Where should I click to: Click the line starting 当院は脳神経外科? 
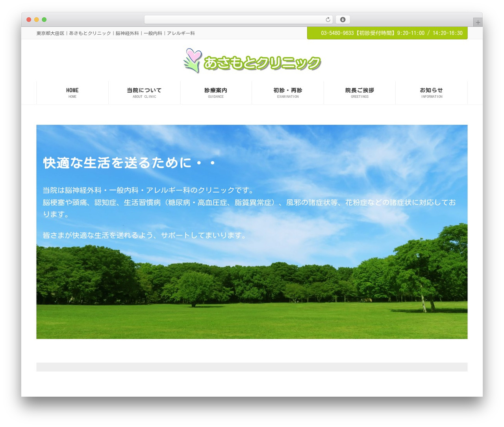(x=148, y=190)
